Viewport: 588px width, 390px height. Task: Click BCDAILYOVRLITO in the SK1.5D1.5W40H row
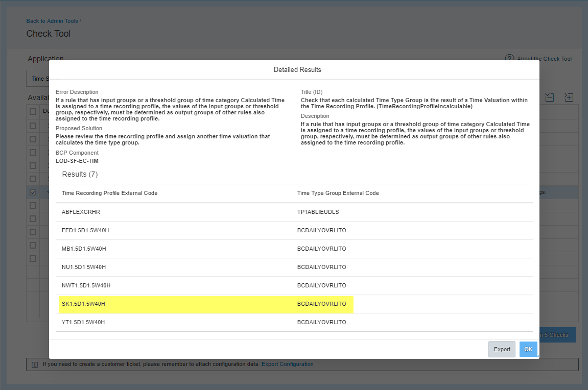pyautogui.click(x=322, y=304)
